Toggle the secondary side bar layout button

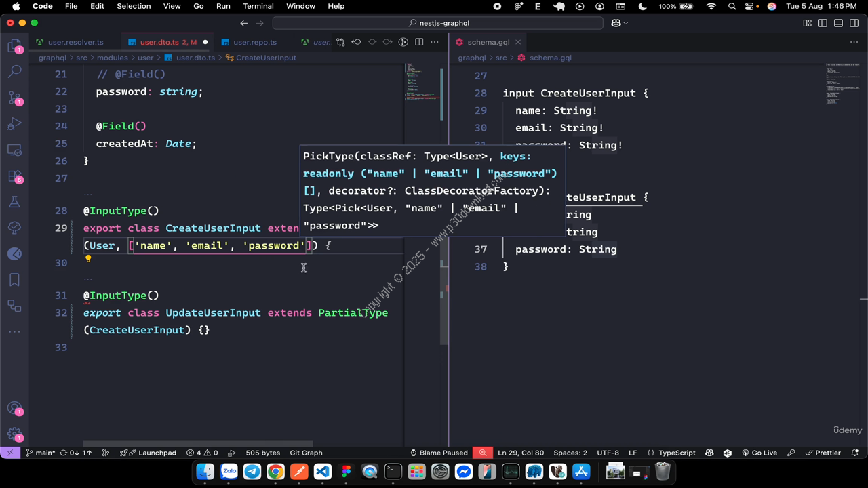pos(854,23)
